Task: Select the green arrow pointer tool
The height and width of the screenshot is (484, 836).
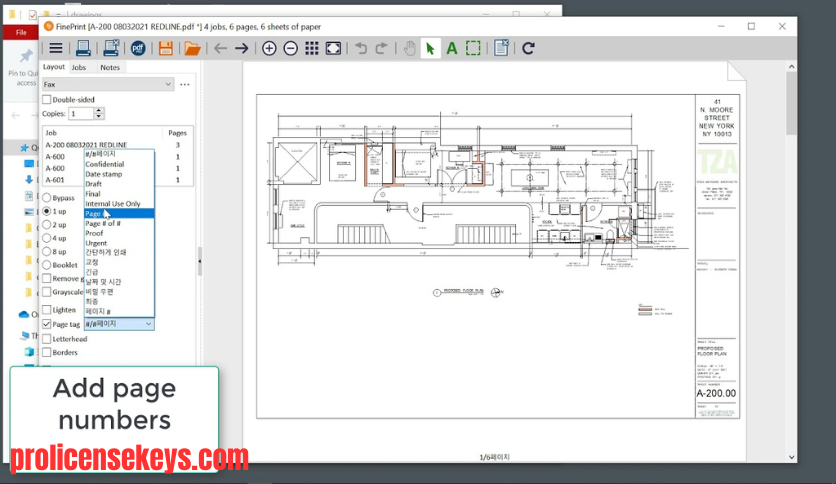Action: 430,49
